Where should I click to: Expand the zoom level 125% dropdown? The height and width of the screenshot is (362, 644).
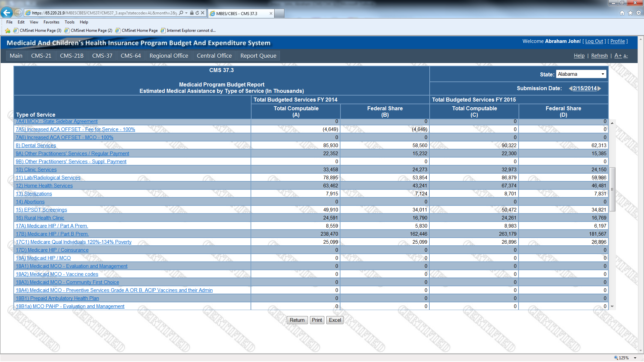click(635, 358)
